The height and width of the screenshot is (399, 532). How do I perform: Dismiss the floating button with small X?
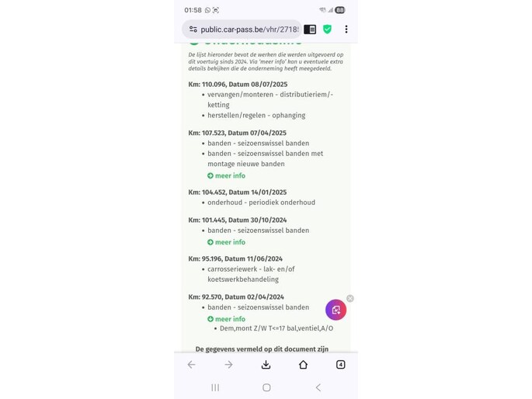coord(350,298)
